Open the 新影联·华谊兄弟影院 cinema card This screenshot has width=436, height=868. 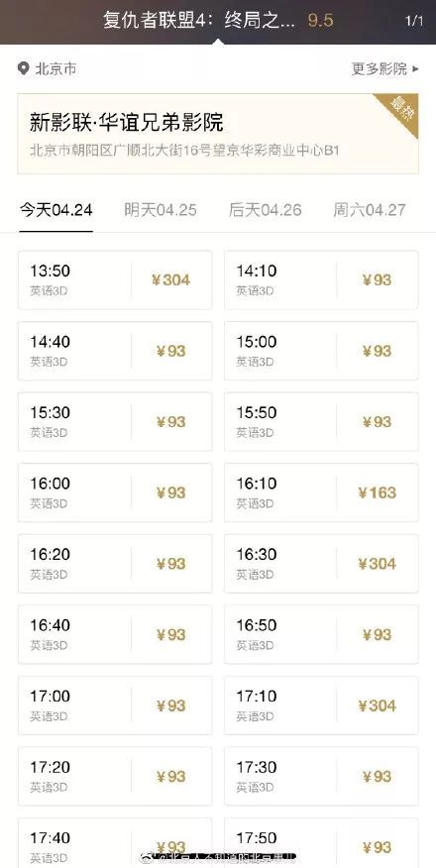218,134
